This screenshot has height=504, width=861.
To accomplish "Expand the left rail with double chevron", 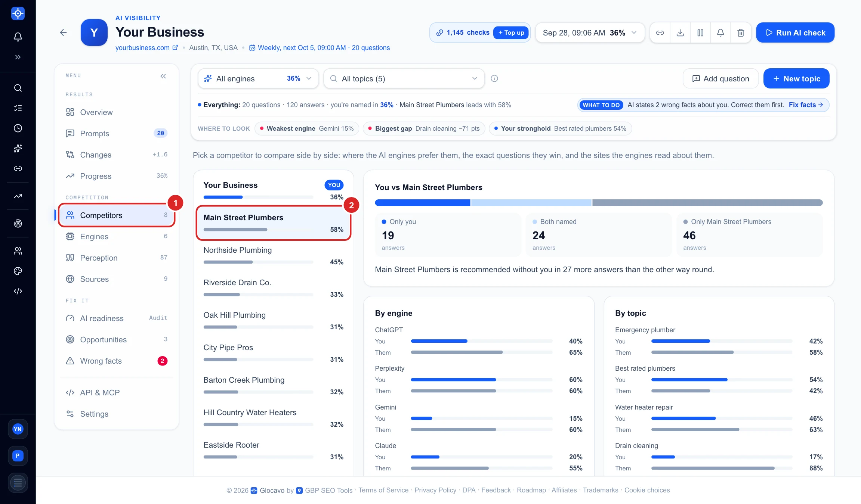I will pos(18,57).
